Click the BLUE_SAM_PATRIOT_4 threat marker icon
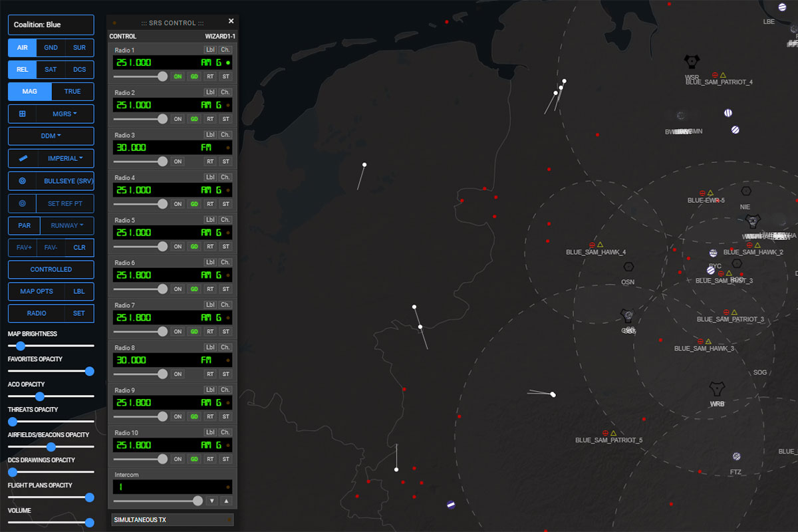Screen dimensions: 798x532 715,75
